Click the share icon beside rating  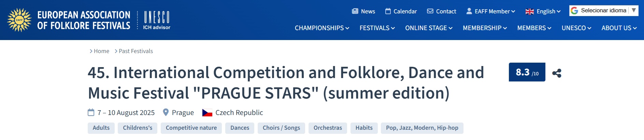click(557, 73)
